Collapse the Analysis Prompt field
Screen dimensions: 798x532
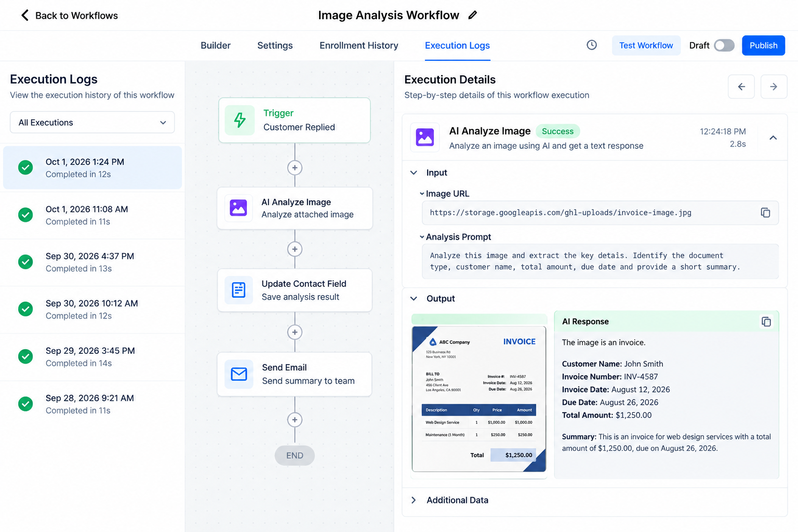(x=422, y=237)
